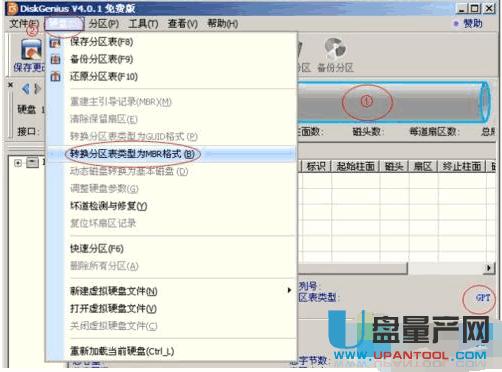Open the 工具(T) menu
The height and width of the screenshot is (372, 502).
point(143,24)
